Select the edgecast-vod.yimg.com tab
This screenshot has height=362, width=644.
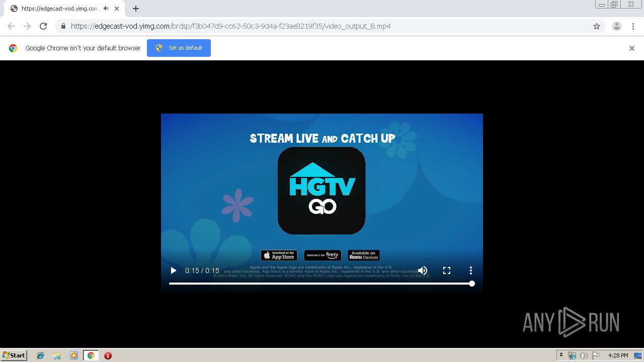(x=64, y=9)
